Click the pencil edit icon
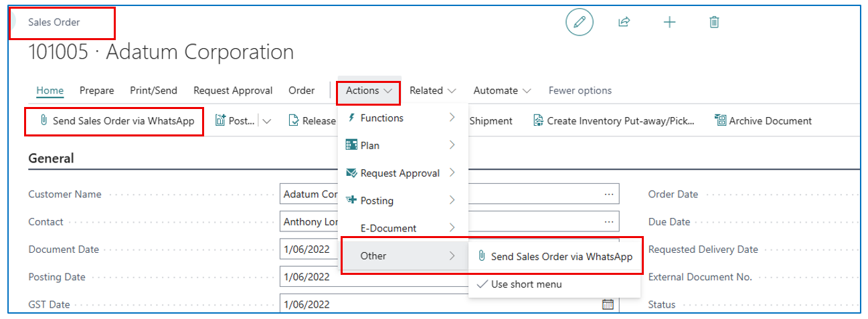This screenshot has height=319, width=868. pyautogui.click(x=580, y=22)
